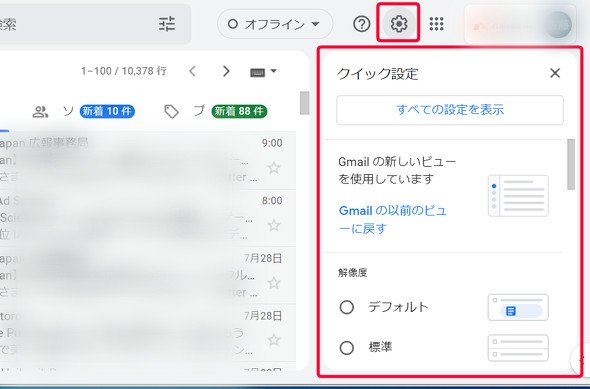This screenshot has width=590, height=389.
Task: Open keyboard input tools dropdown
Action: coord(263,71)
